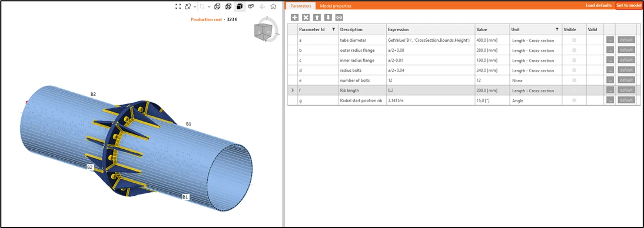Click the Set to model button
The height and width of the screenshot is (228, 644).
click(x=629, y=5)
